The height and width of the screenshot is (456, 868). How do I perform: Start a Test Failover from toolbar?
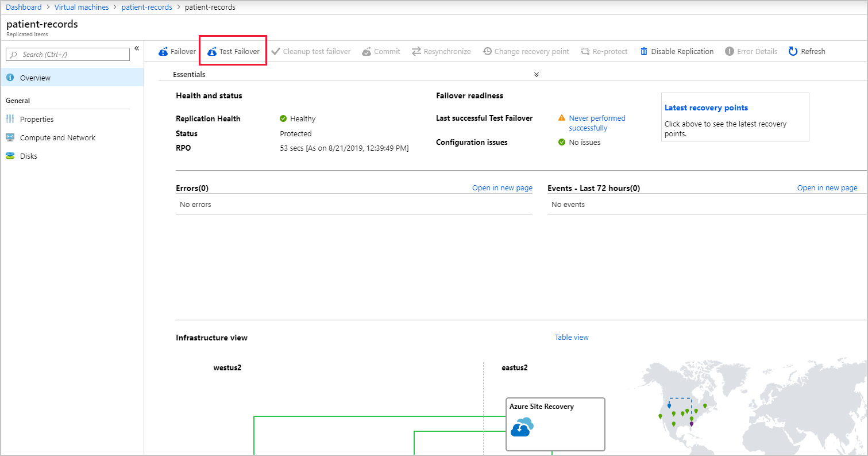click(233, 52)
